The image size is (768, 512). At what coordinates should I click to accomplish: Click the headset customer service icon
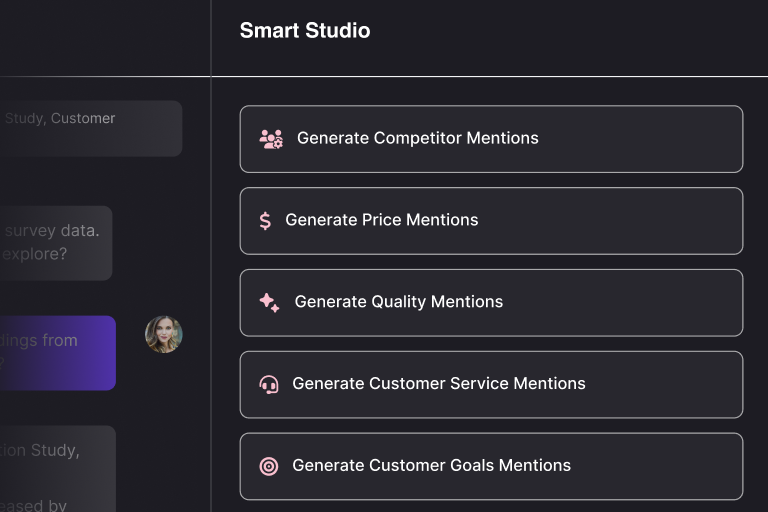pos(268,385)
